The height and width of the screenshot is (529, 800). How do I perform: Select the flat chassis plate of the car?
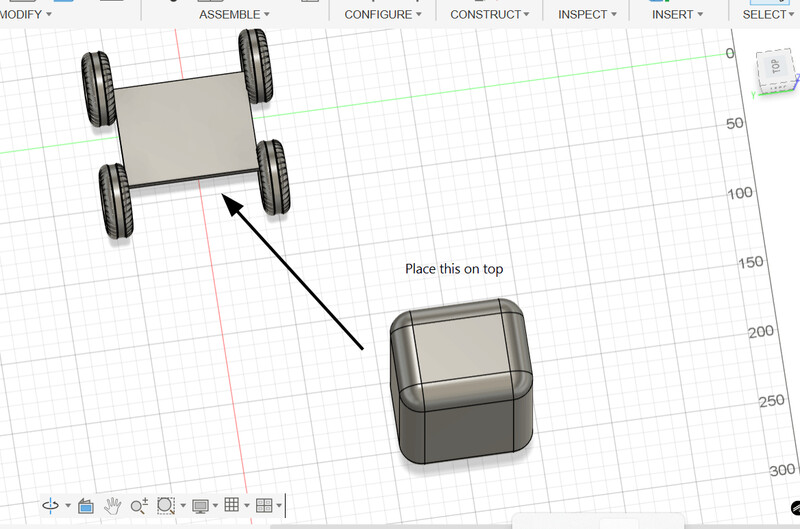(186, 128)
